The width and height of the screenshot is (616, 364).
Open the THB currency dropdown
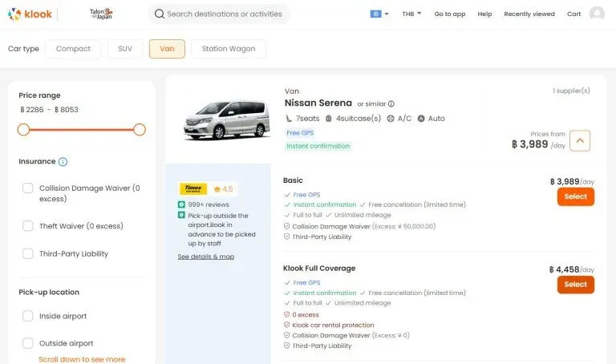411,14
